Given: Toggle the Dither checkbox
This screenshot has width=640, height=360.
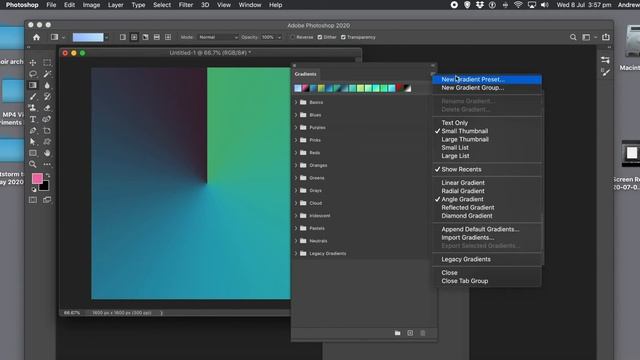Looking at the screenshot, I should click(320, 37).
